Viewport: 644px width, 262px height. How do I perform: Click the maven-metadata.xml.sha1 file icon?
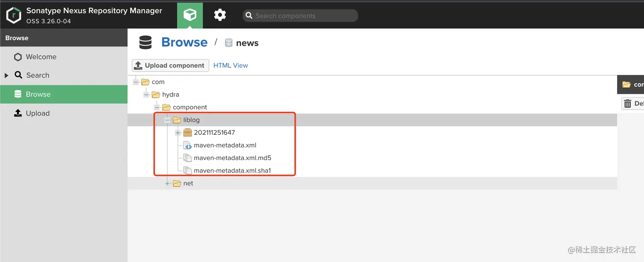pyautogui.click(x=187, y=171)
